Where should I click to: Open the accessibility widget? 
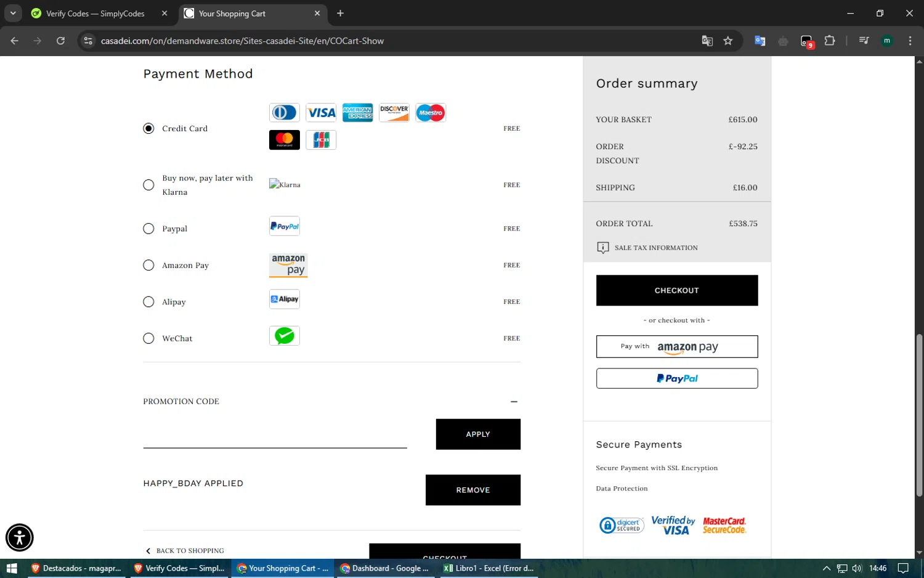(20, 537)
